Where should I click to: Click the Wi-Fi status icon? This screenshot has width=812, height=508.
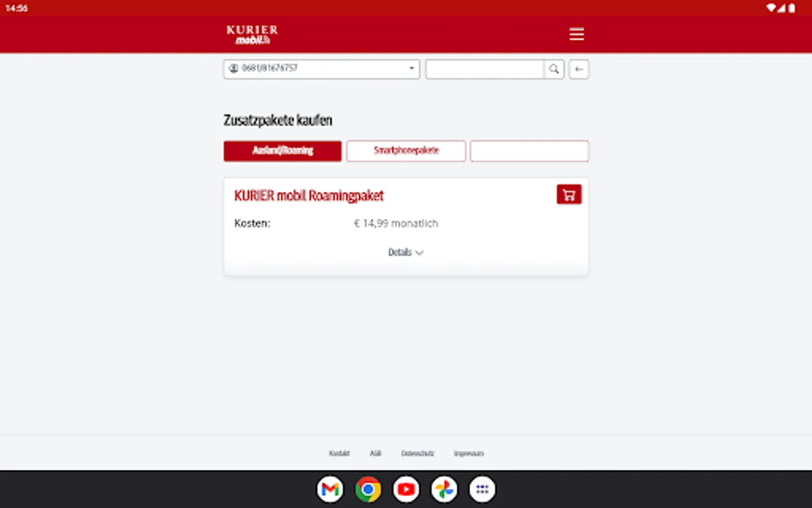coord(771,8)
